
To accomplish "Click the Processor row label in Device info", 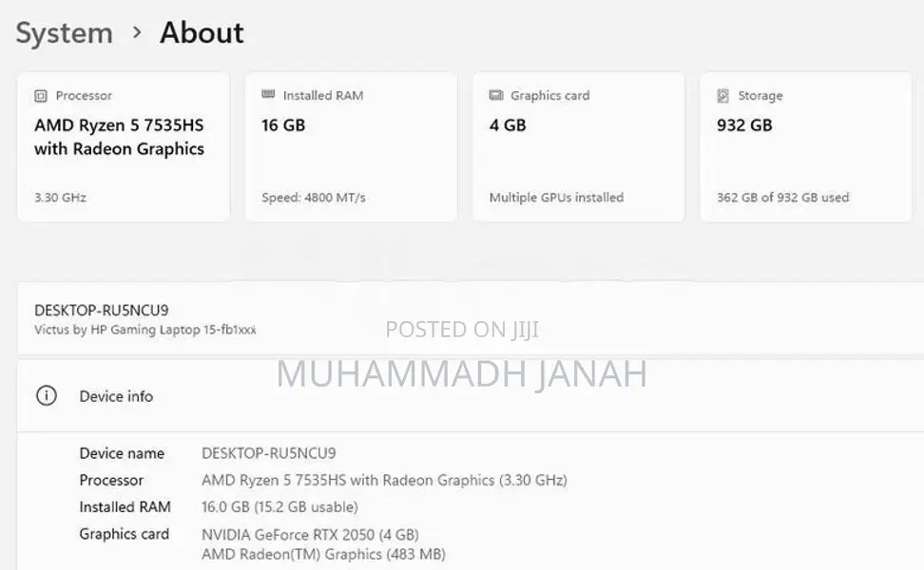I will pyautogui.click(x=111, y=480).
